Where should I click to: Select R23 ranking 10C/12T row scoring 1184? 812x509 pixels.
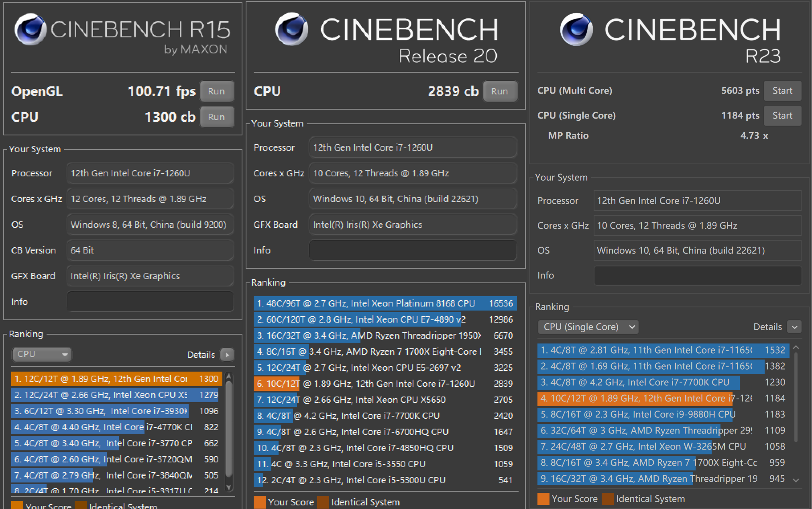[663, 398]
